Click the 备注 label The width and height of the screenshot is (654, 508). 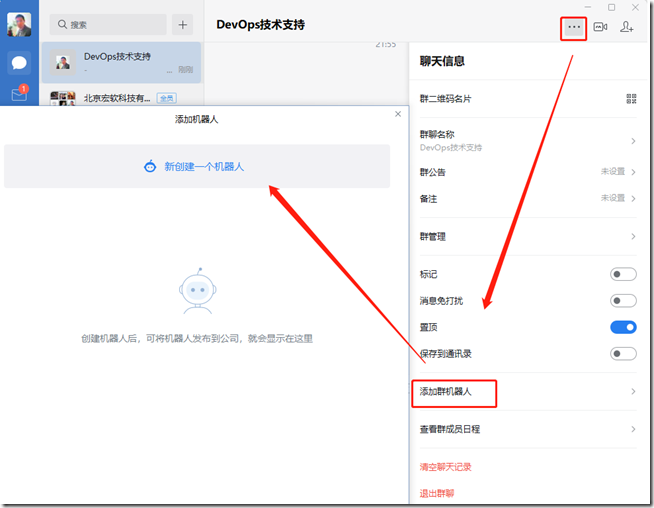(x=428, y=199)
